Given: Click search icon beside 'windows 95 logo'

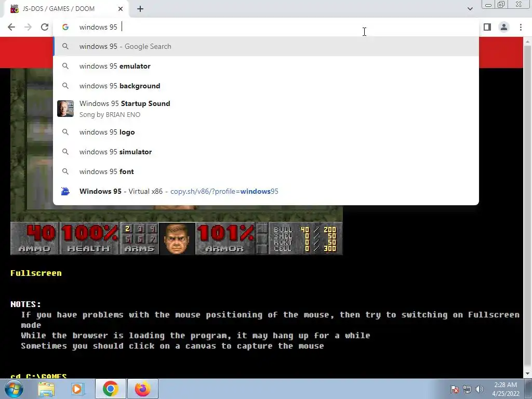Looking at the screenshot, I should click(x=65, y=132).
